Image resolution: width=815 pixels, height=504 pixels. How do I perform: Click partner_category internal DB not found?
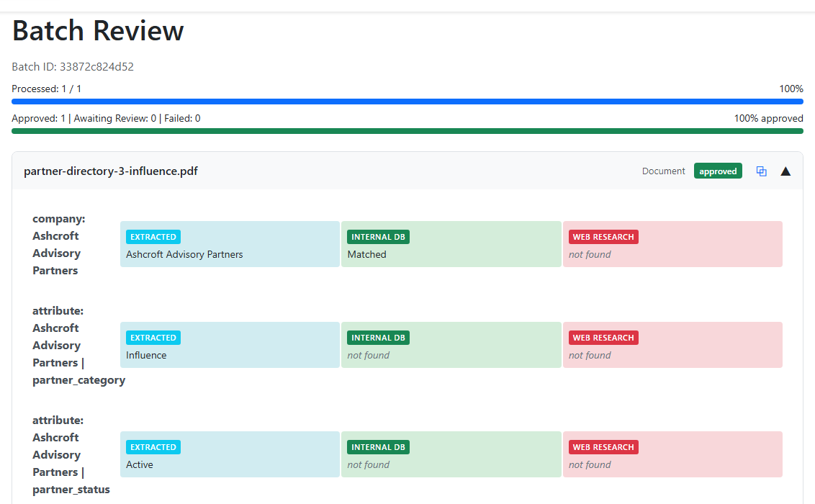(x=368, y=356)
